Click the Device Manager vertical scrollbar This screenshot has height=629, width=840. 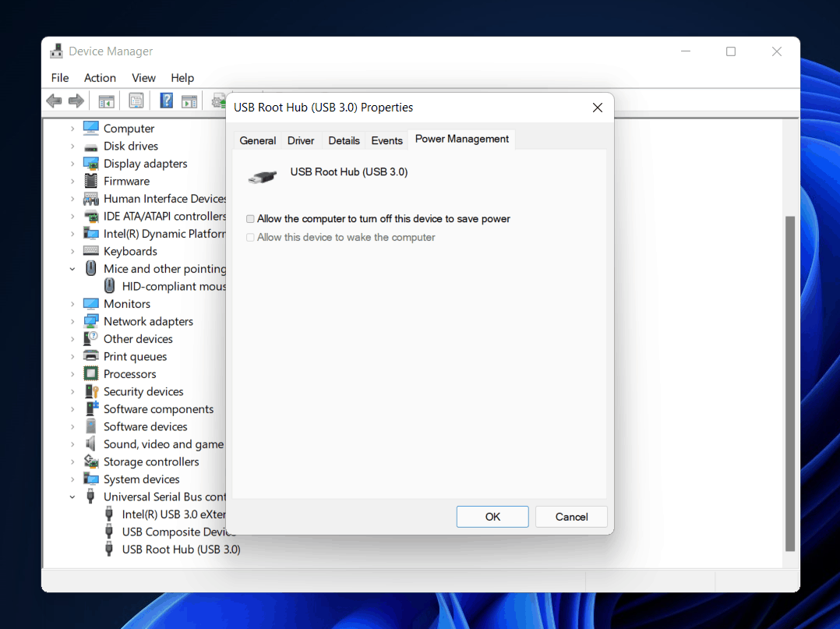coord(790,382)
